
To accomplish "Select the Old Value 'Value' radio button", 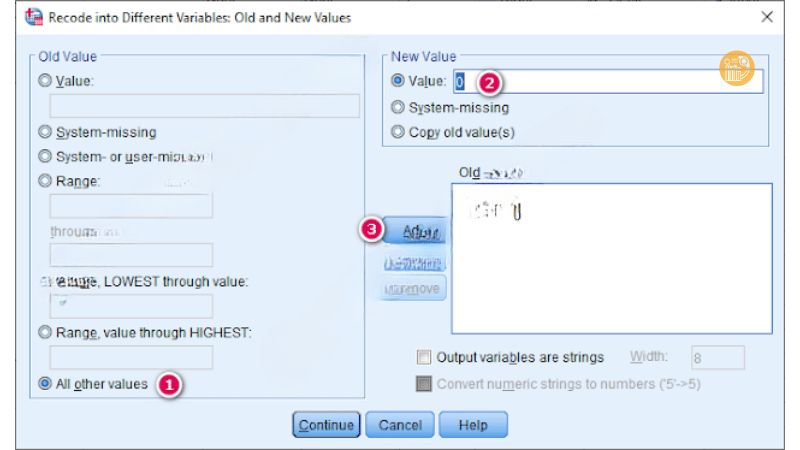I will click(x=45, y=81).
